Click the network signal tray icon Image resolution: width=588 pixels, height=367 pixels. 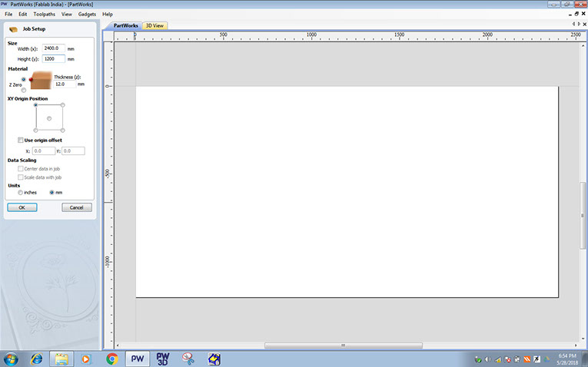tap(497, 359)
